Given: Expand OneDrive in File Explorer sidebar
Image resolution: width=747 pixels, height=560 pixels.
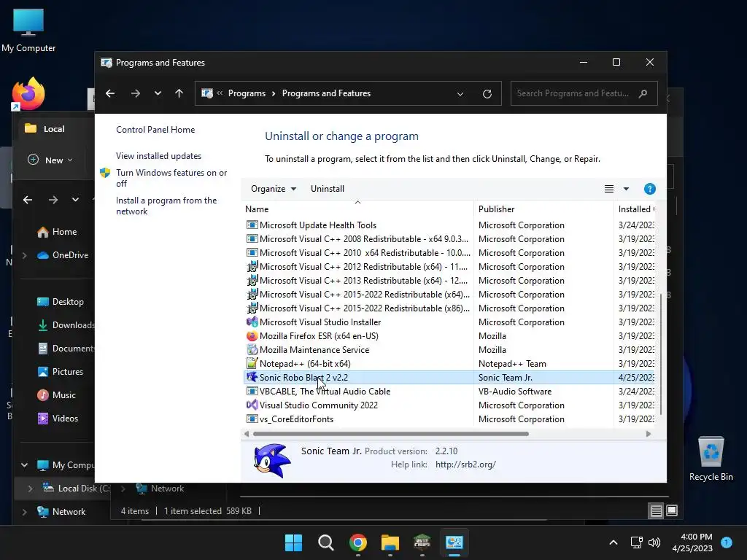Looking at the screenshot, I should [x=24, y=255].
